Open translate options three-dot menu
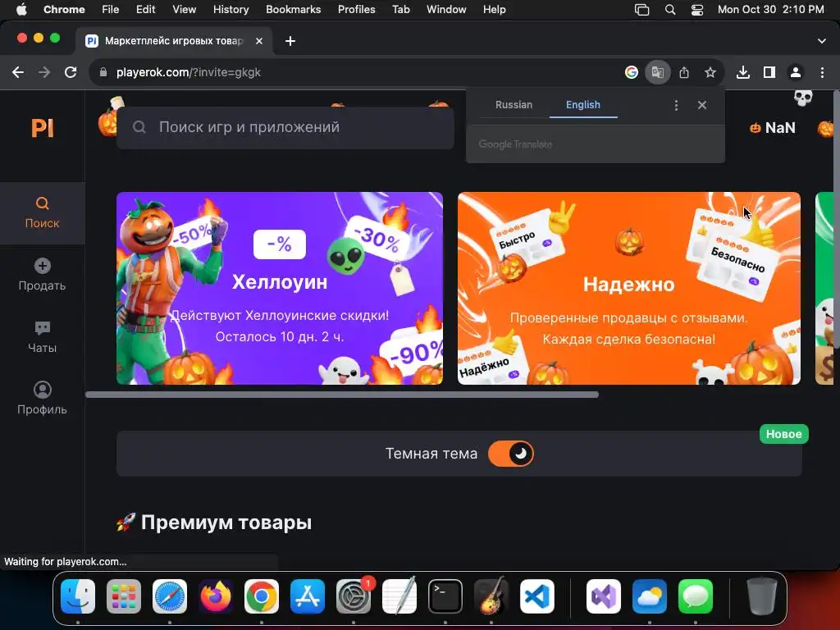The width and height of the screenshot is (840, 630). [x=676, y=105]
